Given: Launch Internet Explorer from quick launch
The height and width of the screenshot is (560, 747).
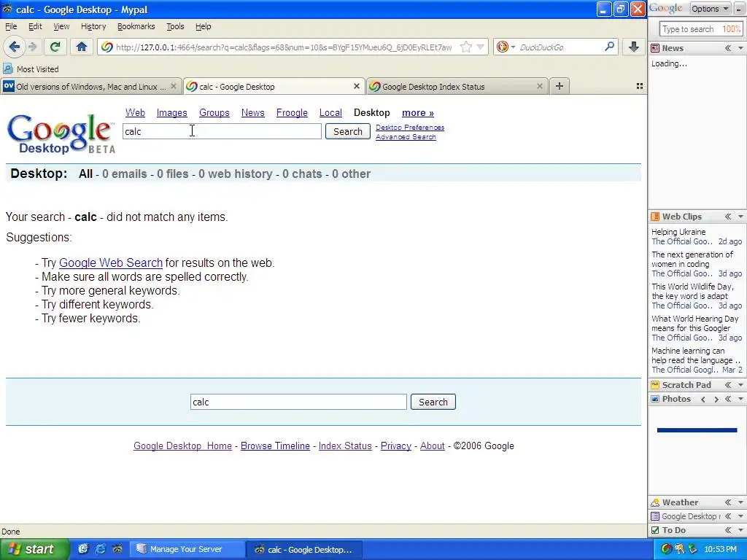Looking at the screenshot, I should click(x=100, y=549).
